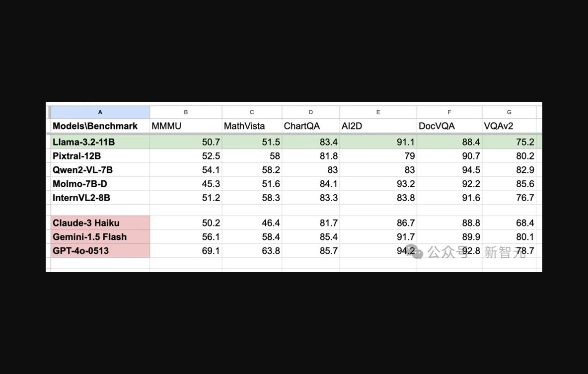588x374 pixels.
Task: Click the red Claude-3 Haiku cell
Action: (x=86, y=223)
